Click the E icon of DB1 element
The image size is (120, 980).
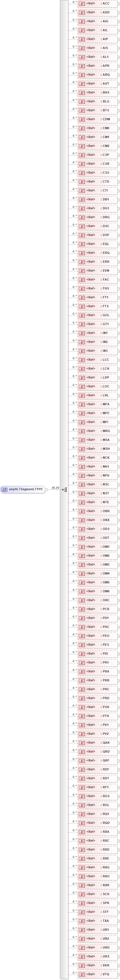point(82,200)
